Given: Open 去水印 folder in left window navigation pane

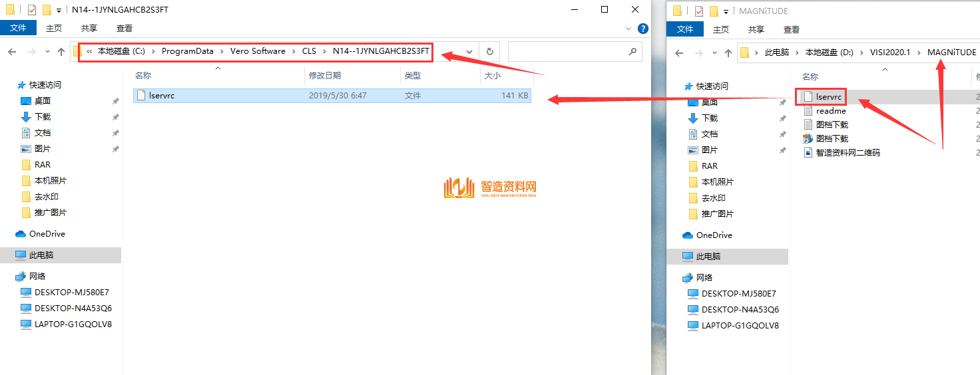Looking at the screenshot, I should click(x=46, y=197).
